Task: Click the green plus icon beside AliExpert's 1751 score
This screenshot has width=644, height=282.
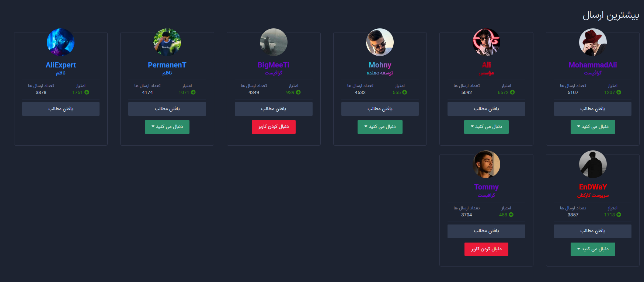Action: tap(87, 93)
